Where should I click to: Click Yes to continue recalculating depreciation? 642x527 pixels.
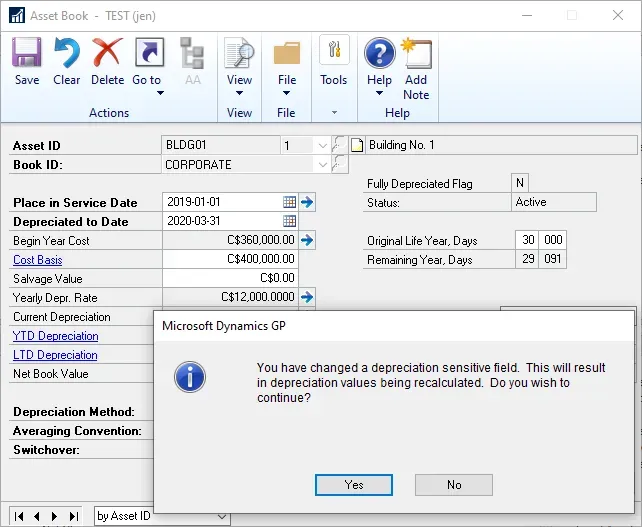354,484
